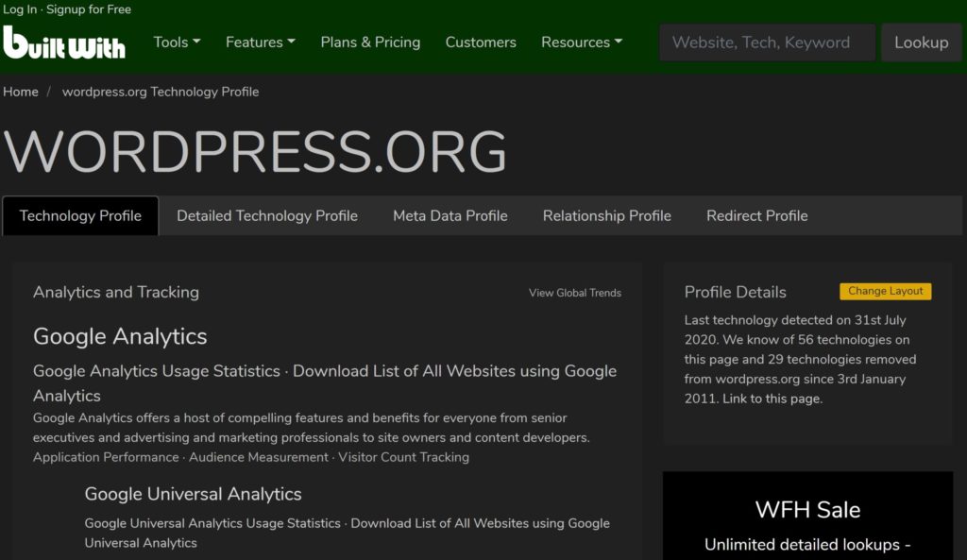Viewport: 967px width, 560px height.
Task: Open the Redirect Profile tab
Action: pyautogui.click(x=756, y=216)
